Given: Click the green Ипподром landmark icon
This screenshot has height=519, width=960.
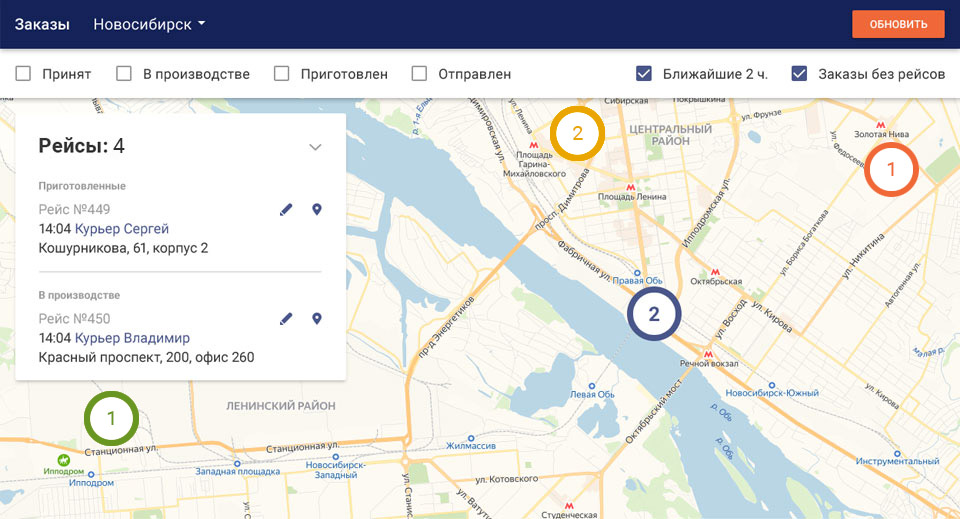Looking at the screenshot, I should (x=63, y=460).
